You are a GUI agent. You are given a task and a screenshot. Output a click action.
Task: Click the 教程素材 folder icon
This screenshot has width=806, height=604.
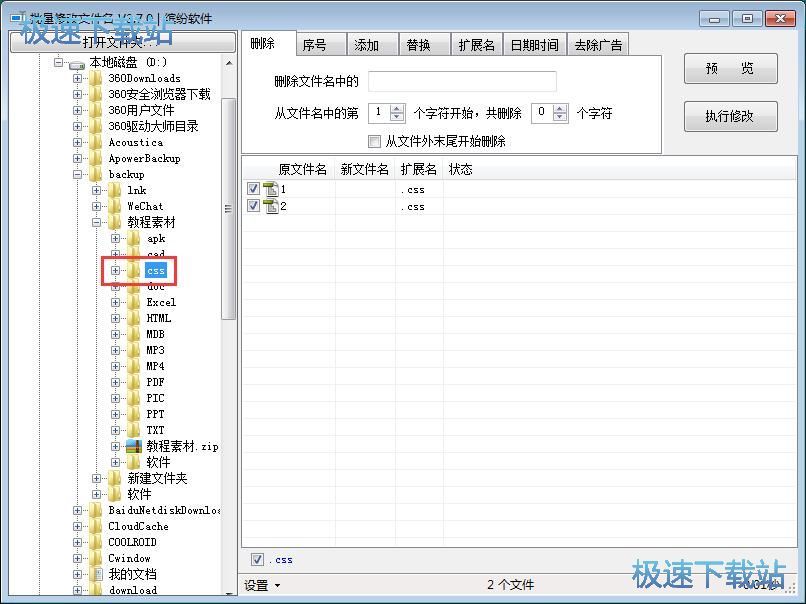pos(115,222)
